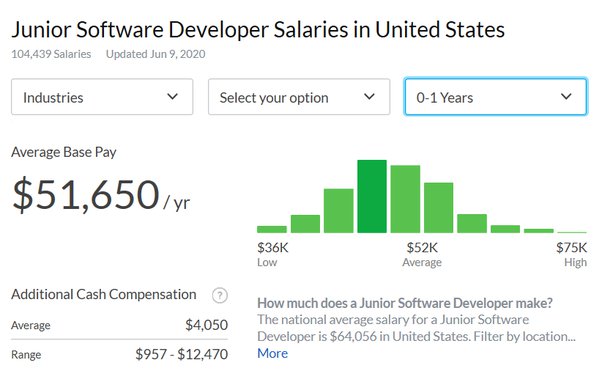Viewport: 602px width, 371px height.
Task: Click the $36K Low label
Action: pos(273,254)
